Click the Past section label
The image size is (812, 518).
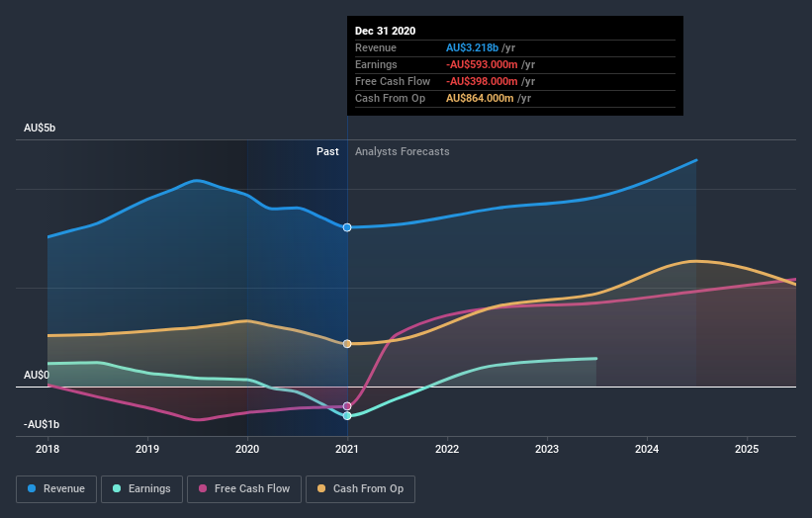click(327, 151)
